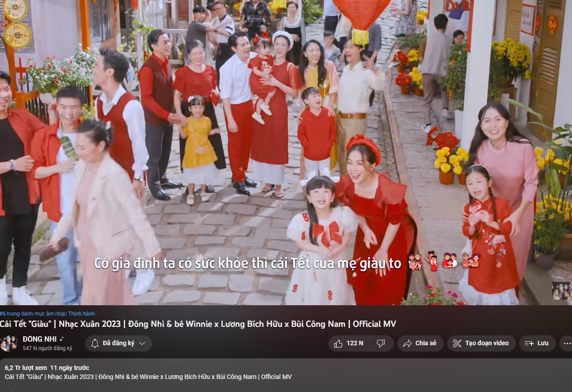Expand the chevron dropdown next to Đã đăng ký
The height and width of the screenshot is (392, 572).
(x=141, y=343)
